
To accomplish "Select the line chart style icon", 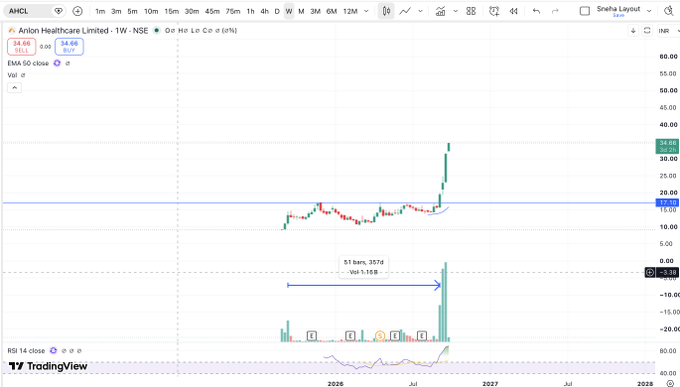I will [405, 11].
